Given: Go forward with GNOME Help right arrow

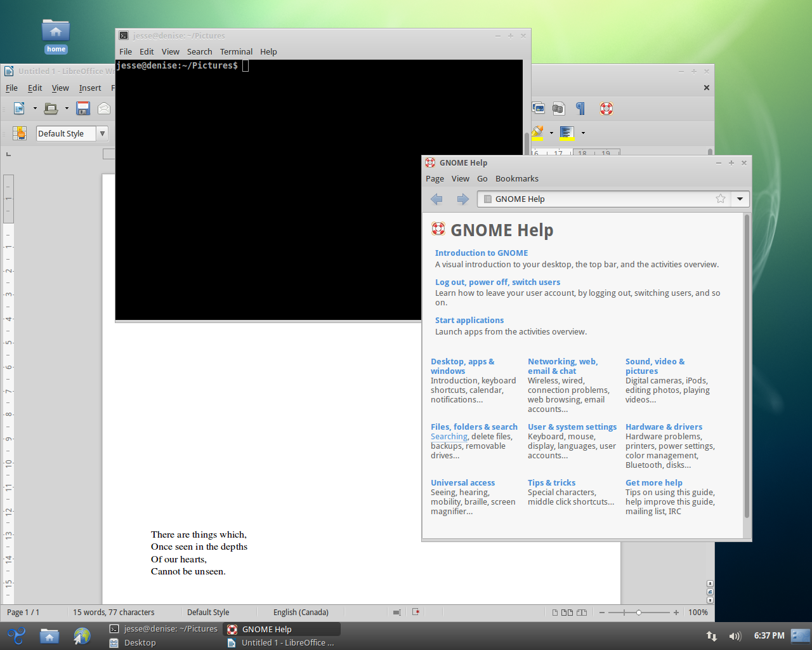Looking at the screenshot, I should click(x=463, y=199).
